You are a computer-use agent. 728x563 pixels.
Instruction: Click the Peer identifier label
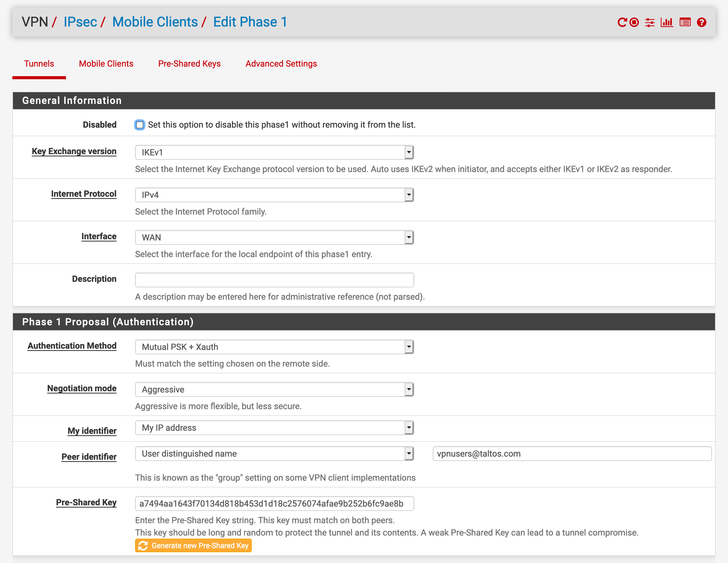89,457
